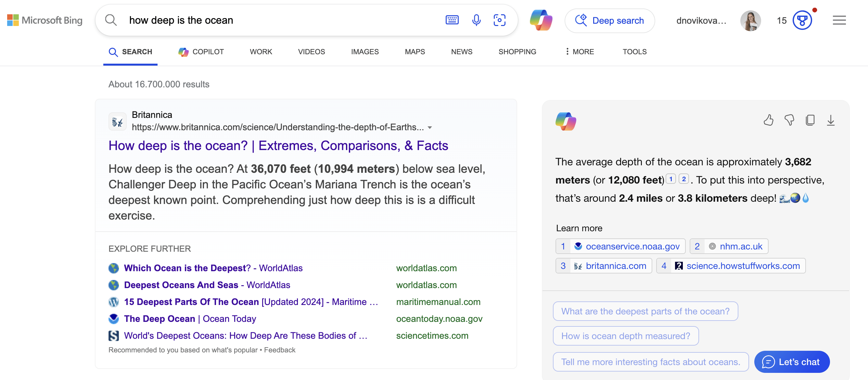Image resolution: width=868 pixels, height=380 pixels.
Task: Open visual search camera icon
Action: 499,20
